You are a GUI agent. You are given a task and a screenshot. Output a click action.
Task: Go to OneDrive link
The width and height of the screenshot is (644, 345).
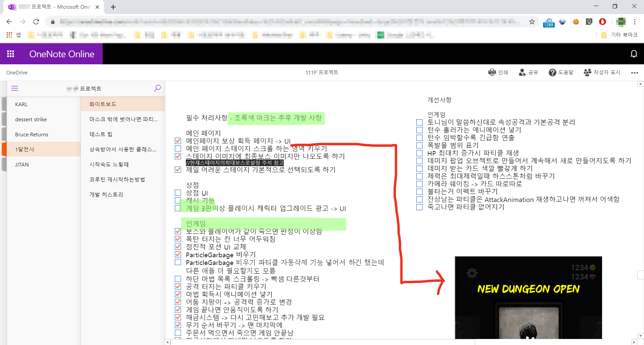coord(17,72)
